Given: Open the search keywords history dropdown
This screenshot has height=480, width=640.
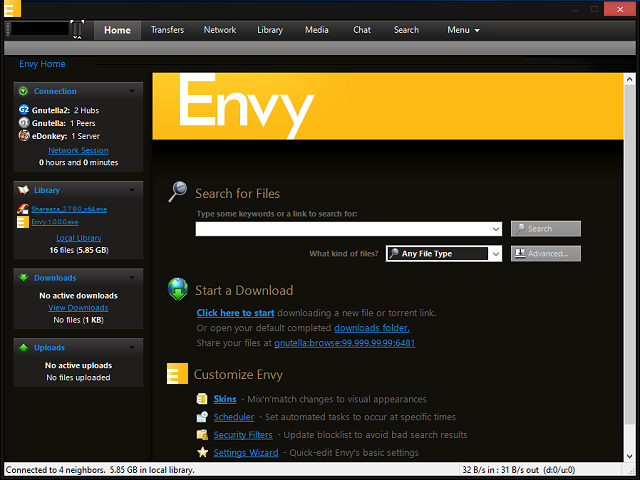Looking at the screenshot, I should (x=496, y=229).
